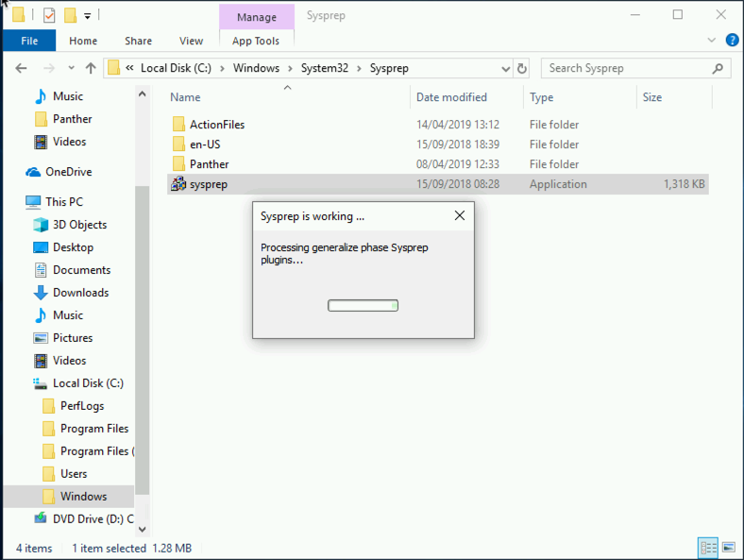Viewport: 744px width, 560px height.
Task: Open Pictures in navigation pane
Action: point(73,338)
